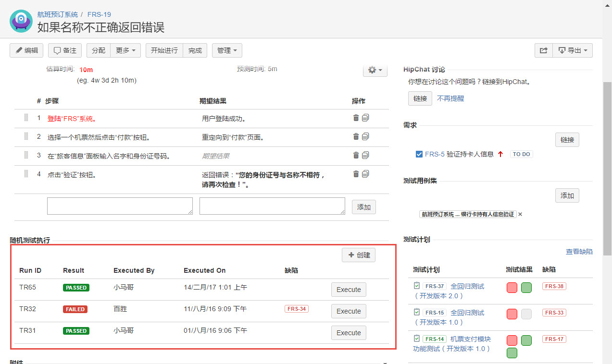Click the 完成 done button
The height and width of the screenshot is (364, 612).
(x=195, y=50)
